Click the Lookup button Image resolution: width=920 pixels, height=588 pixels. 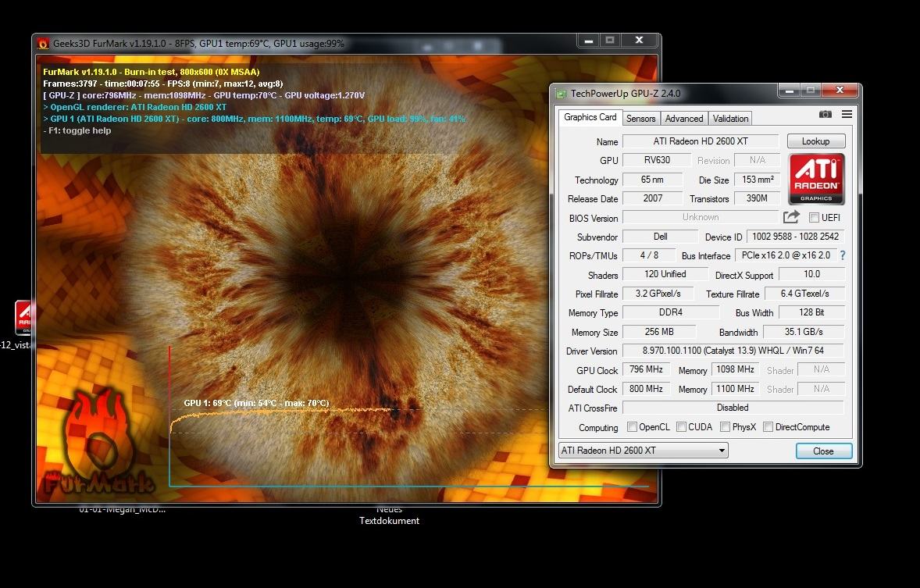tap(815, 141)
